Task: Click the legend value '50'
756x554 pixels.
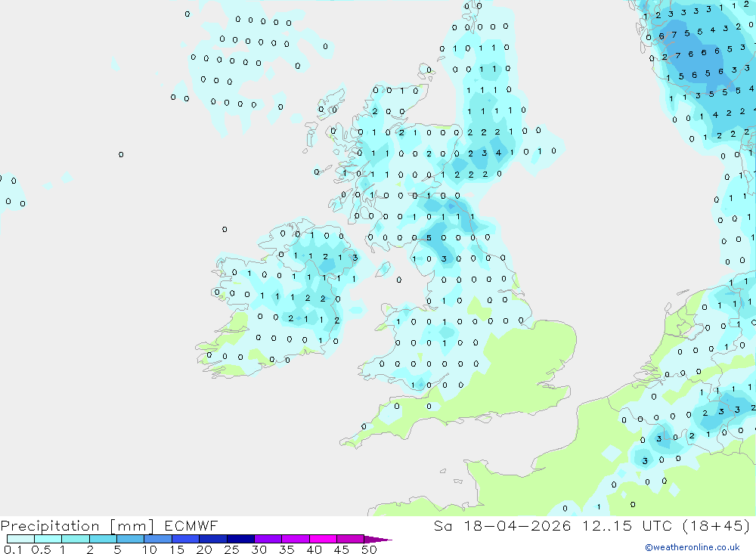Action: coord(369,549)
